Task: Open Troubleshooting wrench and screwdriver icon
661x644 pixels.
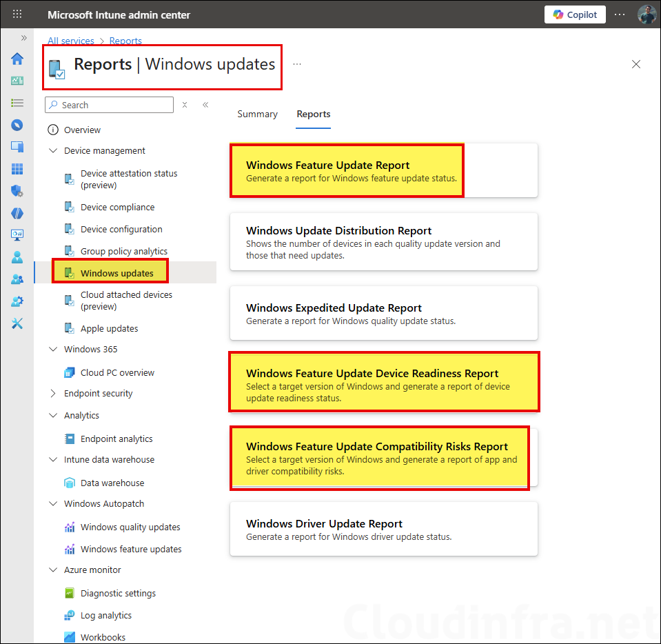Action: [x=17, y=323]
